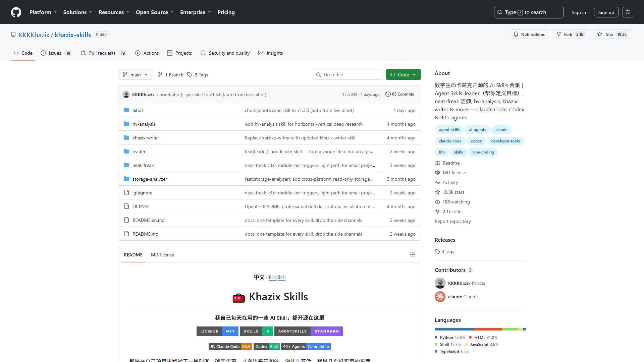Switch README language to English
The height and width of the screenshot is (362, 644).
pyautogui.click(x=277, y=277)
